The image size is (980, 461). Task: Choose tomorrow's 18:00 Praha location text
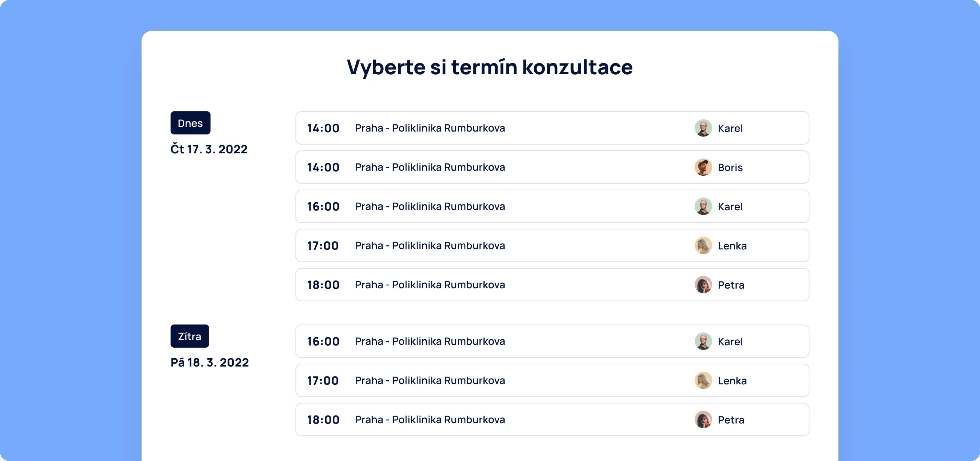pyautogui.click(x=430, y=420)
